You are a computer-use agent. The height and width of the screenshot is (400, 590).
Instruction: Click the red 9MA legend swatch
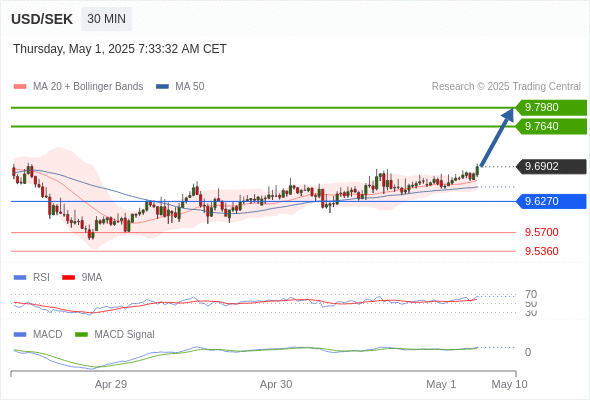pos(68,278)
